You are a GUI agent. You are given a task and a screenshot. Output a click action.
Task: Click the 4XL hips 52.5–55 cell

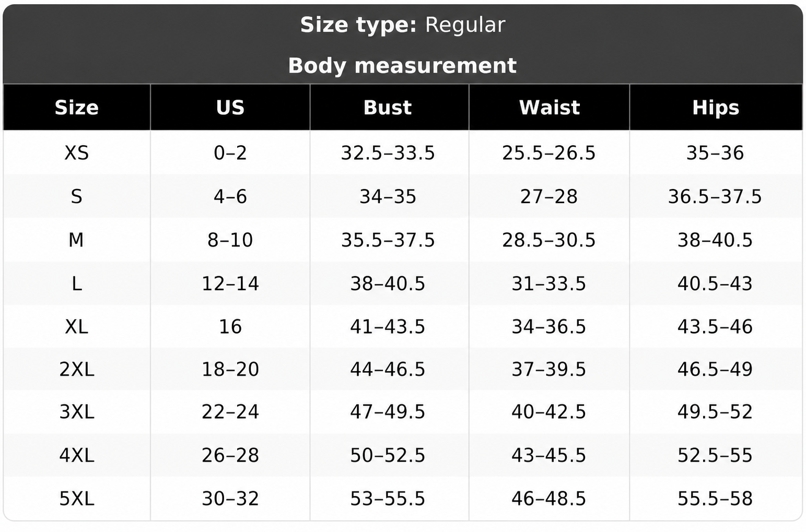coord(716,455)
